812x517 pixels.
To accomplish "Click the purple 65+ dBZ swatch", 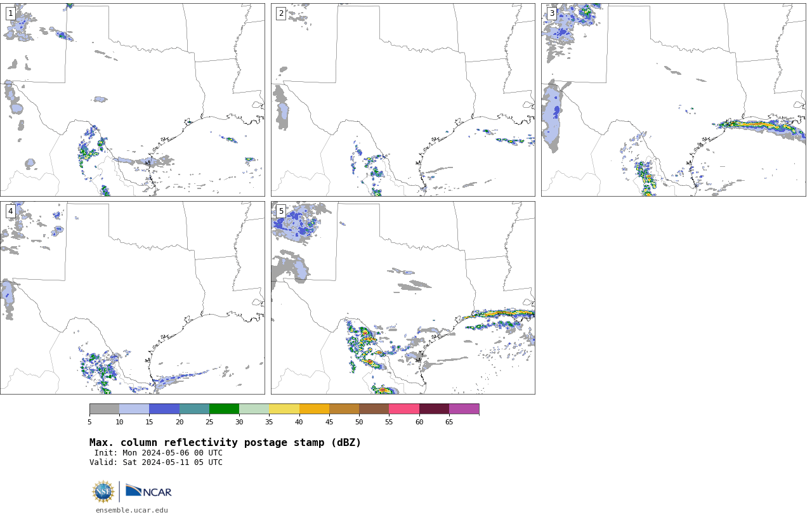I will (464, 409).
